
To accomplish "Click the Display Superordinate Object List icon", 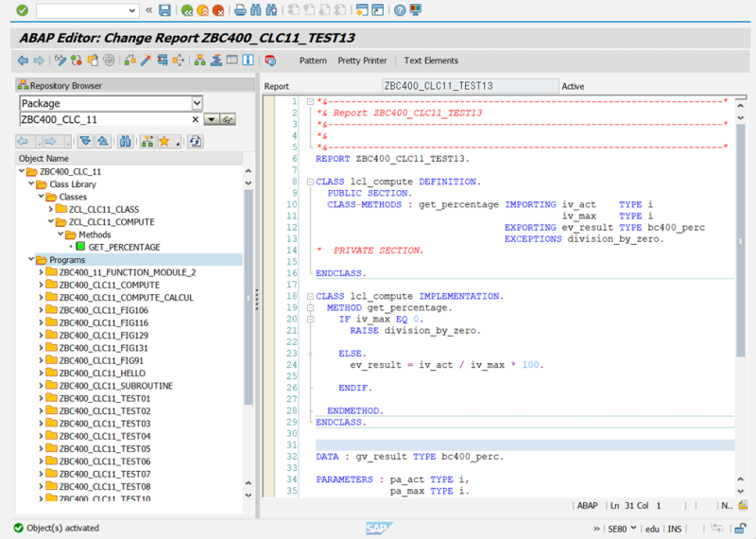I will coord(147,142).
